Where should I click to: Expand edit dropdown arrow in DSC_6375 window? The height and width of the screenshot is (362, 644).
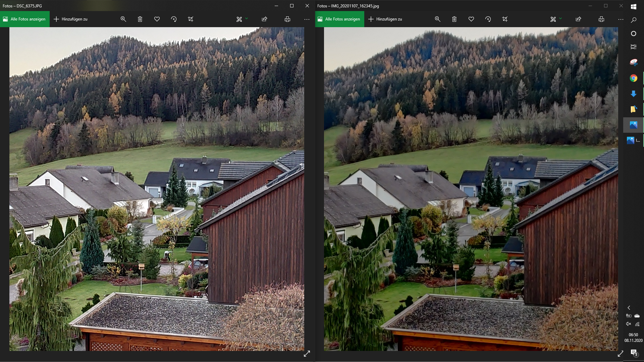click(247, 18)
